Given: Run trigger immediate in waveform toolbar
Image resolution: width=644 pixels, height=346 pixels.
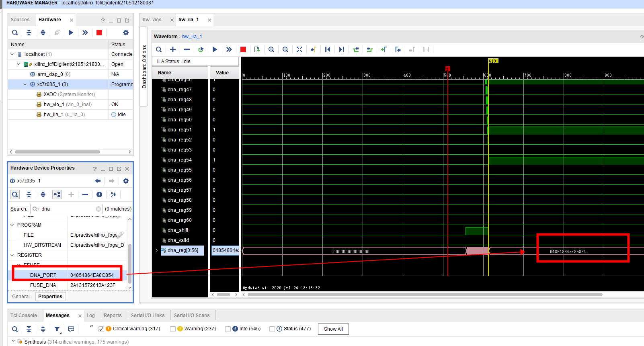Looking at the screenshot, I should [x=229, y=49].
